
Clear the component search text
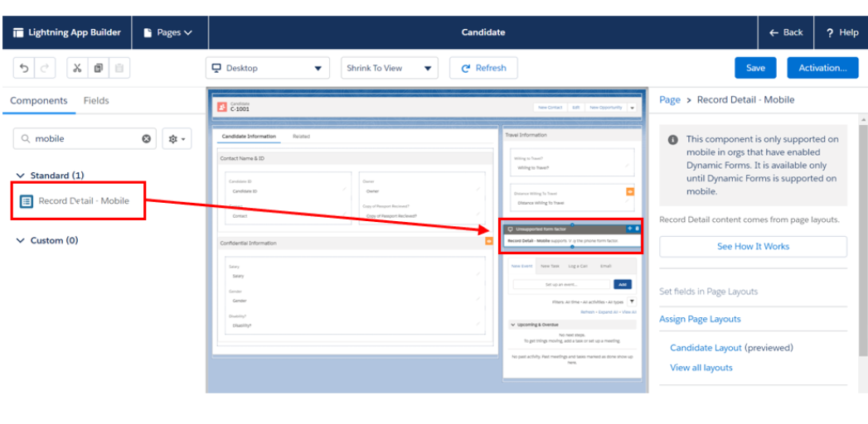click(147, 139)
